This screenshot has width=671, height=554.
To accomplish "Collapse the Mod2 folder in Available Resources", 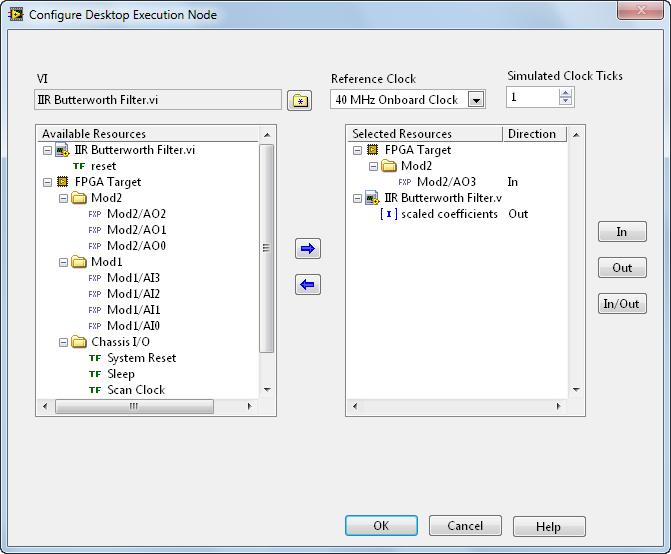I will tap(63, 198).
